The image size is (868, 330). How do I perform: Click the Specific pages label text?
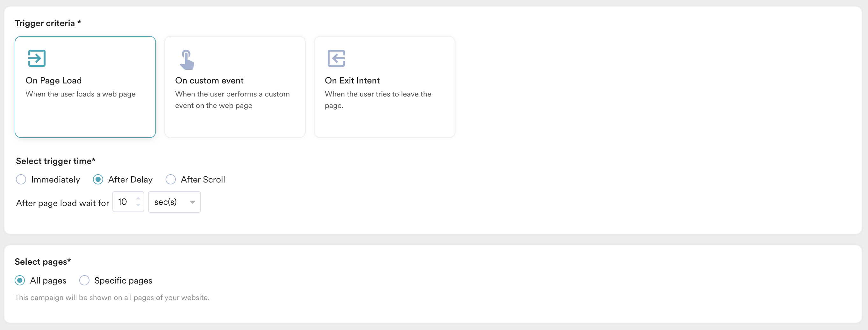123,281
